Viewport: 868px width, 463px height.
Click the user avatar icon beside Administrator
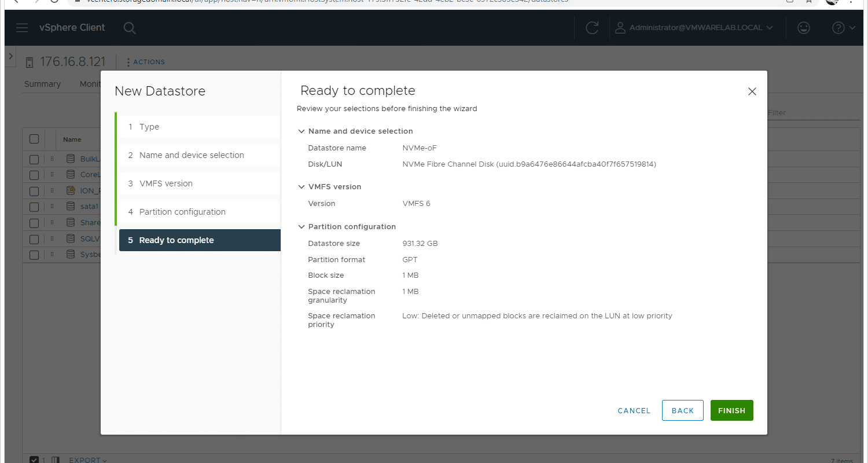[x=620, y=28]
